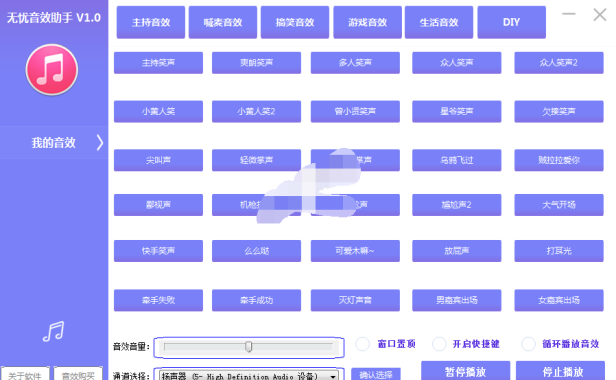The width and height of the screenshot is (616, 380).
Task: Expand the 我的音效 chevron arrow
Action: [x=100, y=143]
